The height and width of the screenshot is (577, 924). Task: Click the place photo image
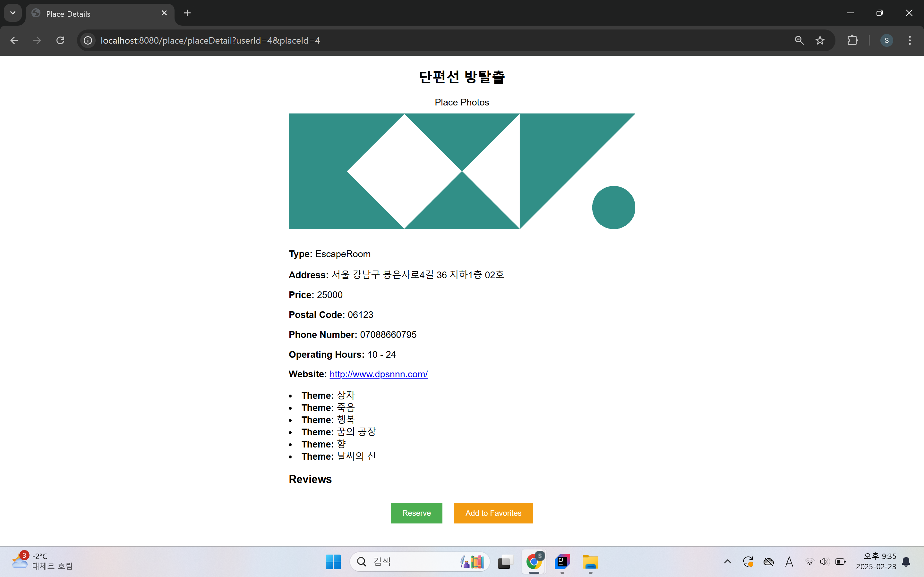462,171
